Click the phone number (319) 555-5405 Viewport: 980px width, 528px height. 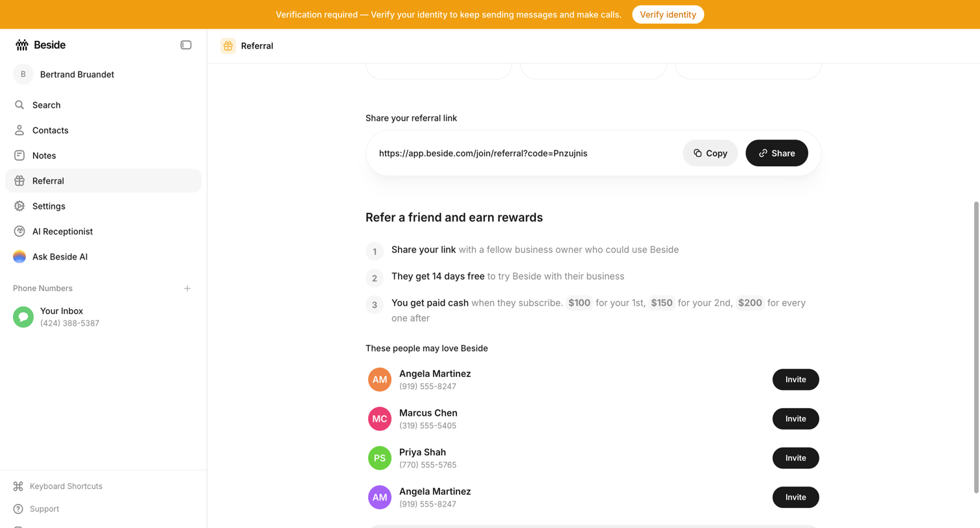point(428,426)
